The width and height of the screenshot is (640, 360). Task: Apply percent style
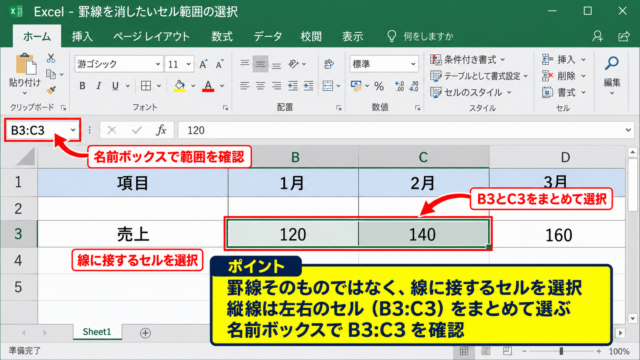[x=379, y=86]
